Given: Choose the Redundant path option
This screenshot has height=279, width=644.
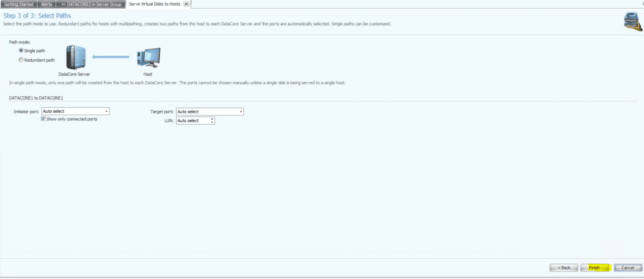Looking at the screenshot, I should 21,60.
